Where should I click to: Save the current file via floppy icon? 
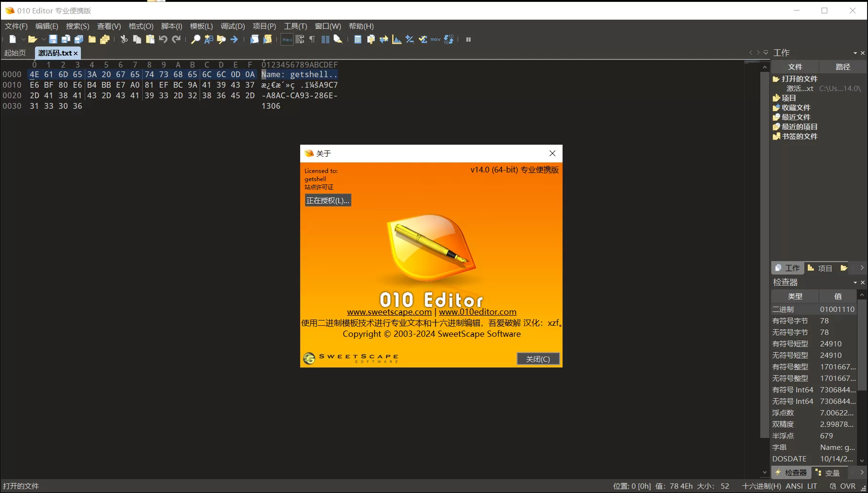53,39
